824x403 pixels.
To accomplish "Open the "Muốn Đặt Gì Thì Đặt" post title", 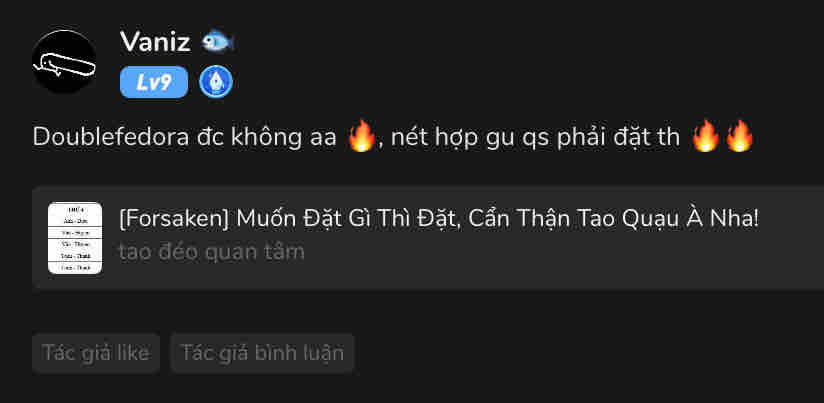I will point(348,219).
